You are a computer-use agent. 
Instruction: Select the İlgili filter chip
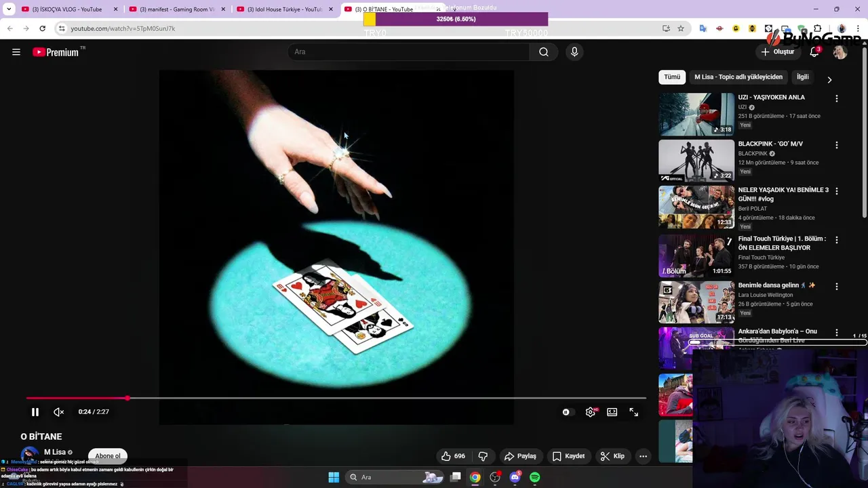[803, 77]
